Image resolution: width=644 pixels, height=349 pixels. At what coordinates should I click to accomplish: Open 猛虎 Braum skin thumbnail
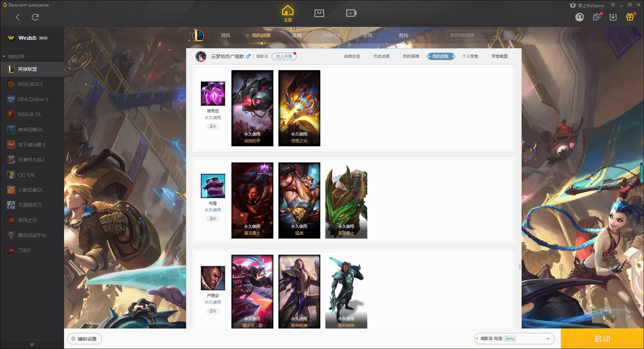[299, 200]
